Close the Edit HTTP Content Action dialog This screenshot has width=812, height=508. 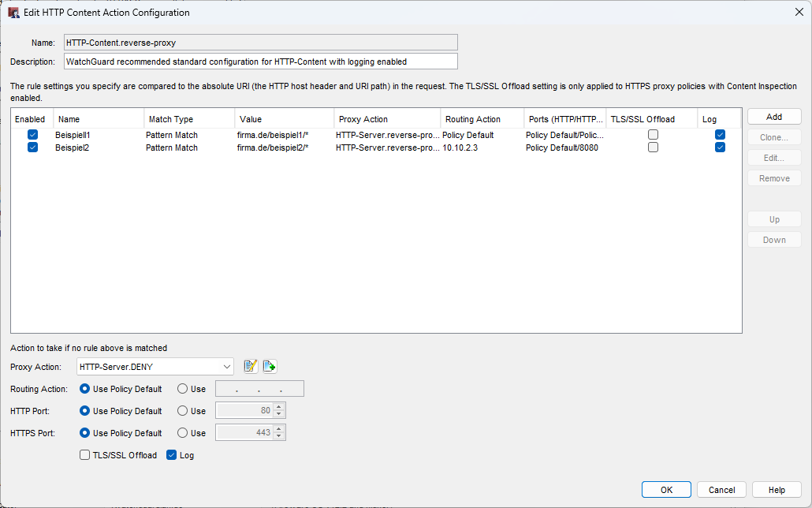(x=799, y=12)
